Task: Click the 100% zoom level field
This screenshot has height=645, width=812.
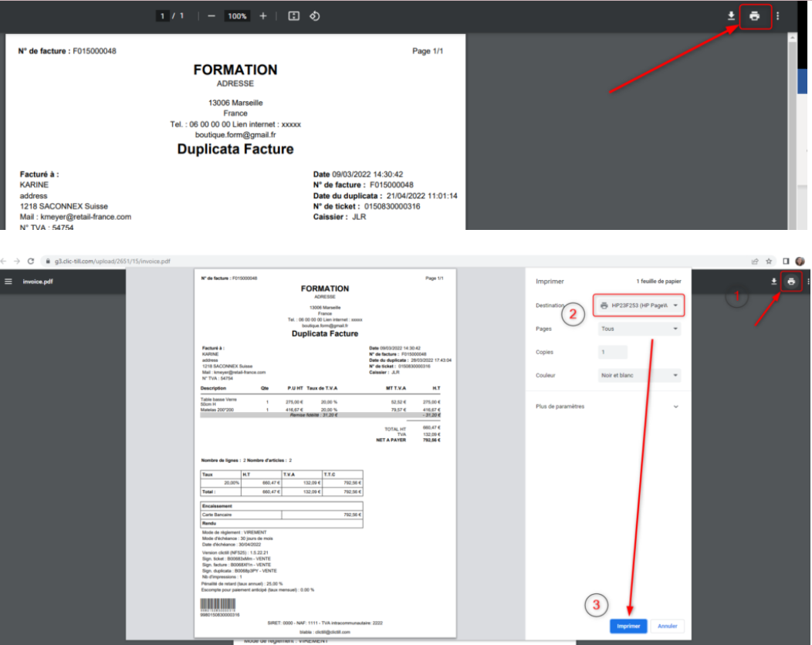Action: (237, 16)
